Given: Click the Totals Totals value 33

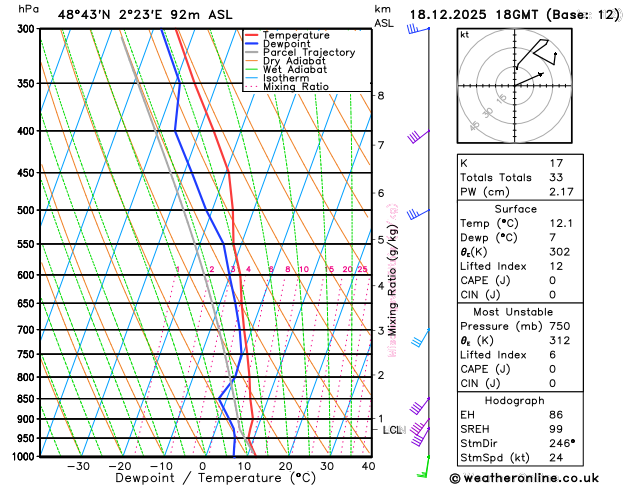Looking at the screenshot, I should coord(556,177).
